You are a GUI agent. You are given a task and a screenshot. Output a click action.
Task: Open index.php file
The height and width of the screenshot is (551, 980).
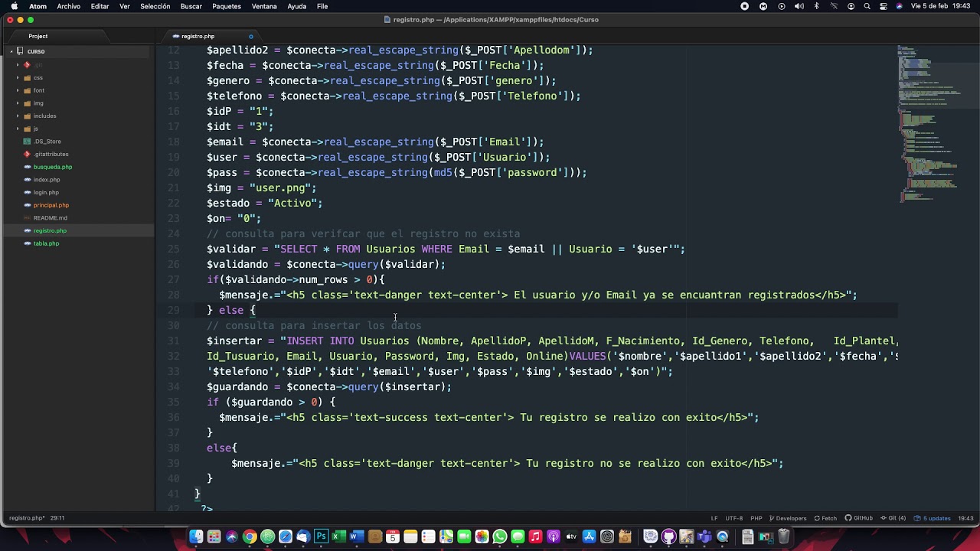point(46,180)
